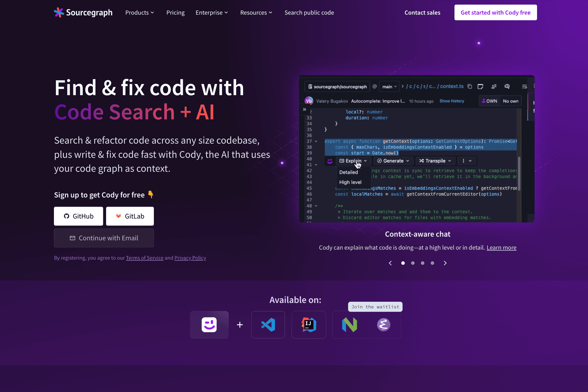The width and height of the screenshot is (588, 392).
Task: Go to previous carousel slide
Action: (390, 263)
